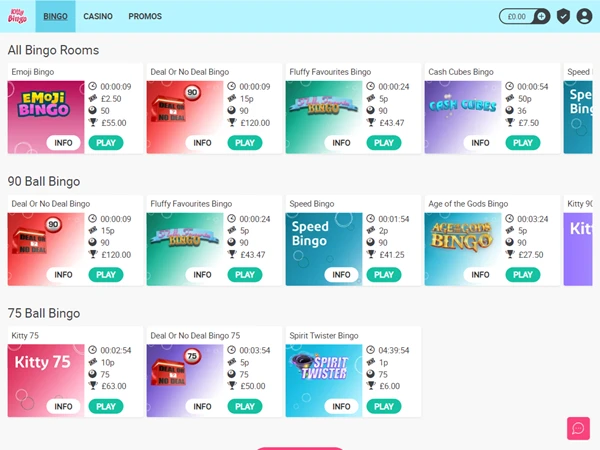Click the trophy icon on Fluffy Favourites in All Bingo Rooms

pos(370,122)
